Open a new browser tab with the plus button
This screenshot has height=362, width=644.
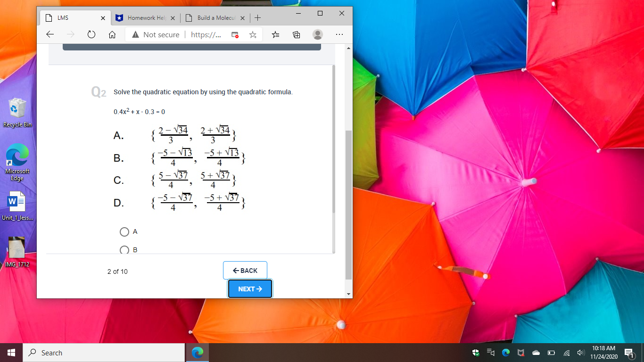click(257, 18)
